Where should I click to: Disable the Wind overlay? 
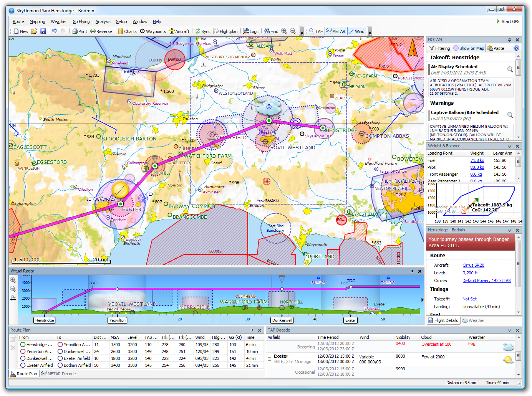(x=356, y=31)
